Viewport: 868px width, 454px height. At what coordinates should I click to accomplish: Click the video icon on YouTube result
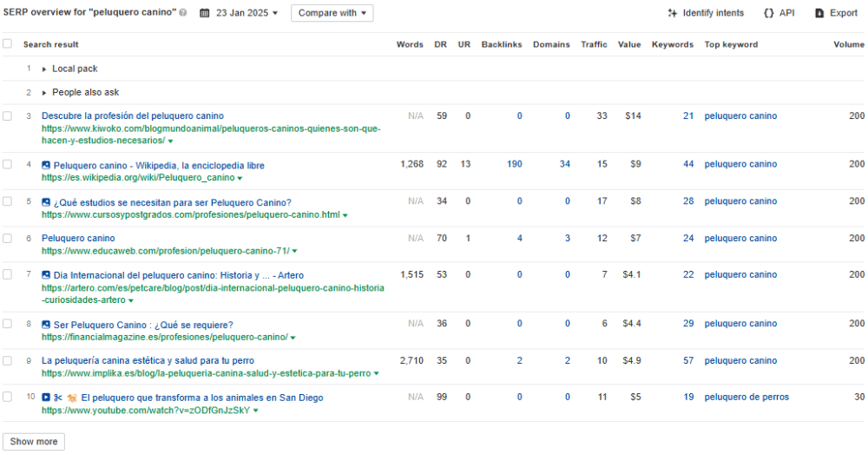point(46,397)
